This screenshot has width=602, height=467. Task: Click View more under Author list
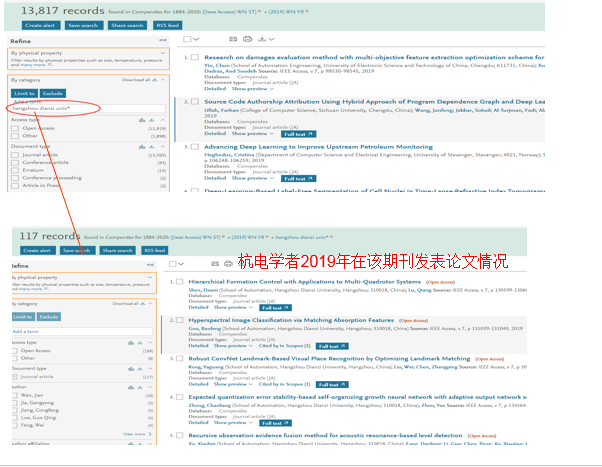coord(137,434)
